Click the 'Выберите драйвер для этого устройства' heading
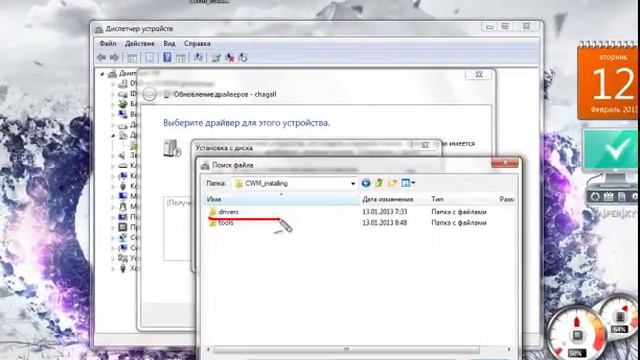The image size is (640, 360). 247,123
